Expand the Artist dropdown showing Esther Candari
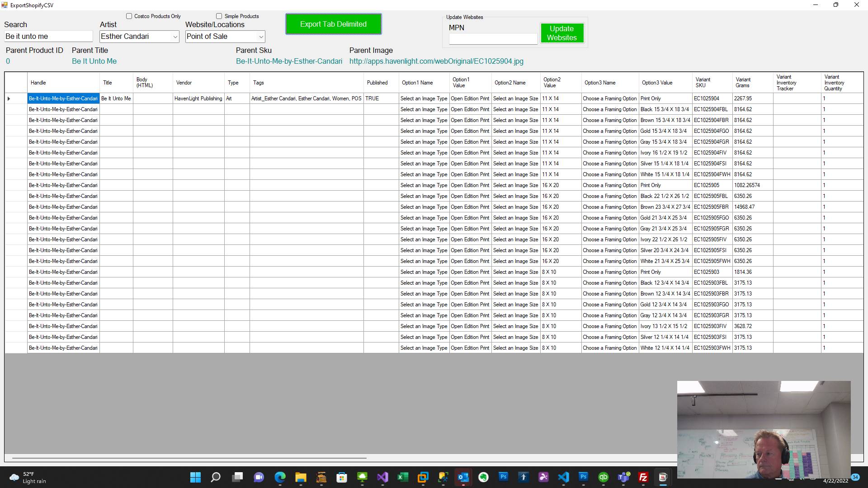 175,37
